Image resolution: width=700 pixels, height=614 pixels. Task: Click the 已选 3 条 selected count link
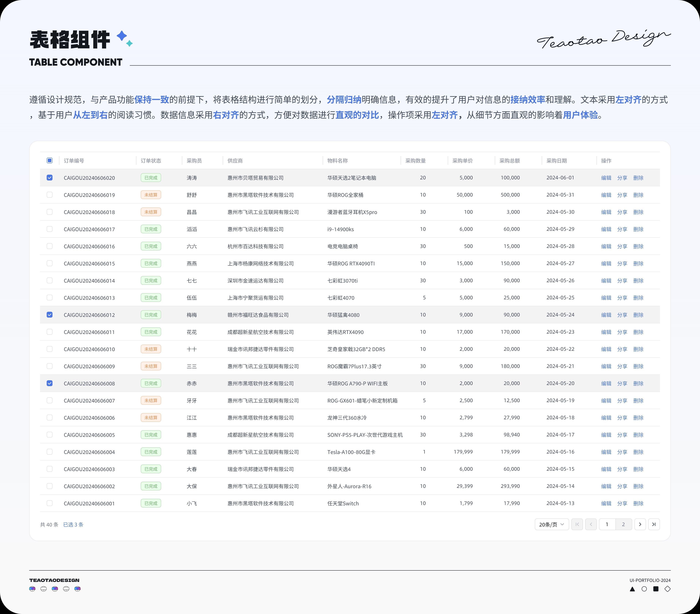[x=73, y=524]
